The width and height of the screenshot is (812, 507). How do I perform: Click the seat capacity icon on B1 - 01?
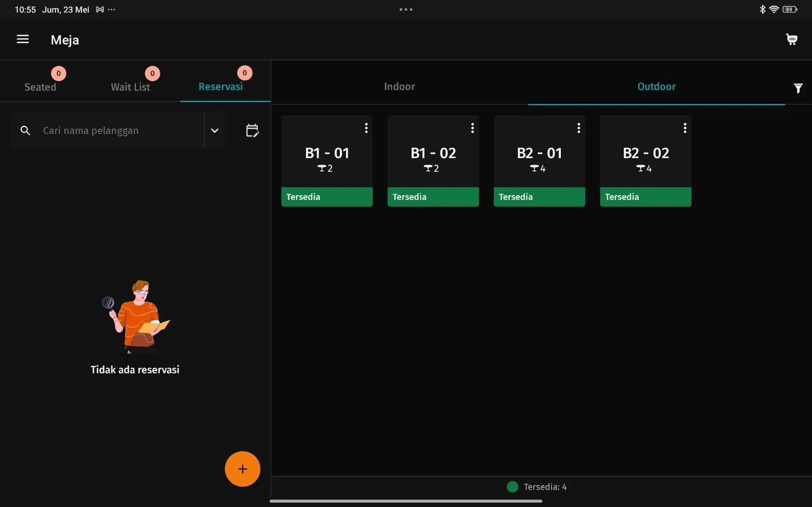(322, 168)
